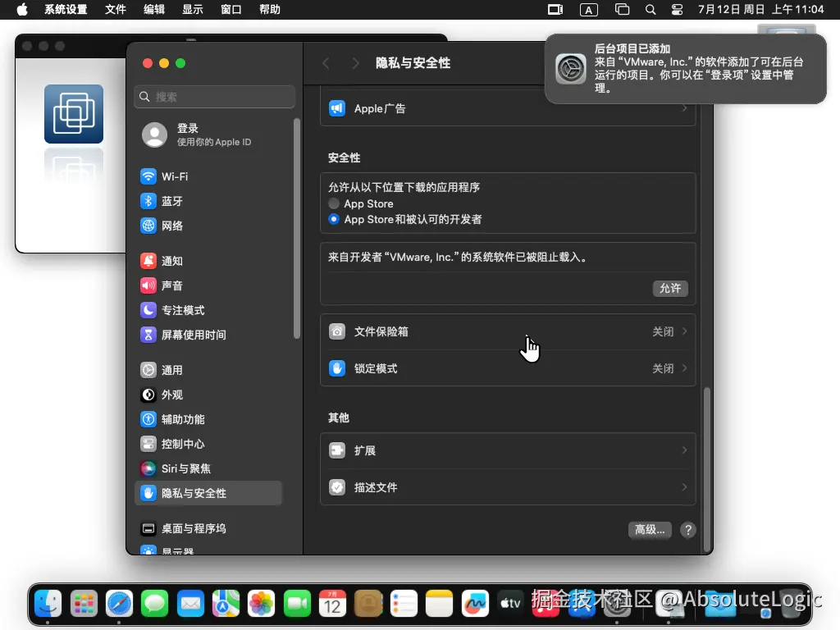Click VMware Fusion icon in background window
The width and height of the screenshot is (840, 630).
[74, 113]
